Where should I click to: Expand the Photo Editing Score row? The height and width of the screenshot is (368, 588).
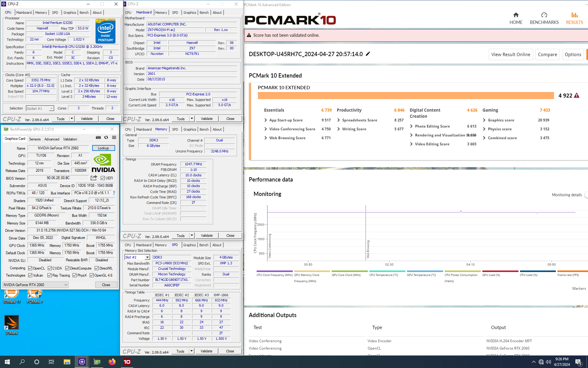(x=411, y=126)
